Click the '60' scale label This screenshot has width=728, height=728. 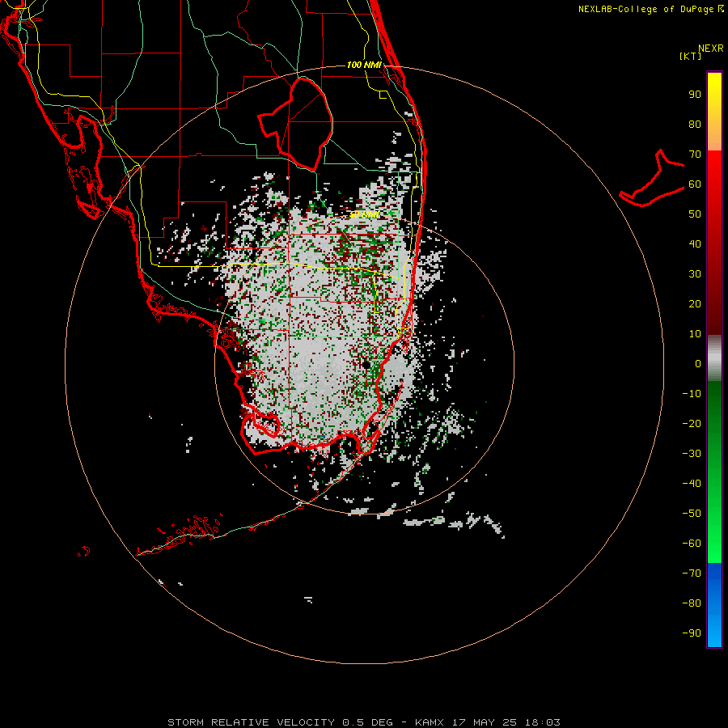point(695,184)
